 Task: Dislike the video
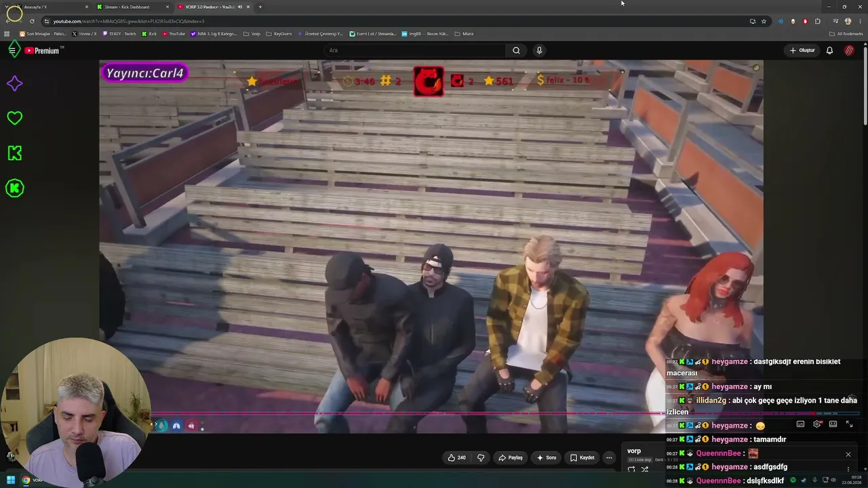tap(481, 457)
